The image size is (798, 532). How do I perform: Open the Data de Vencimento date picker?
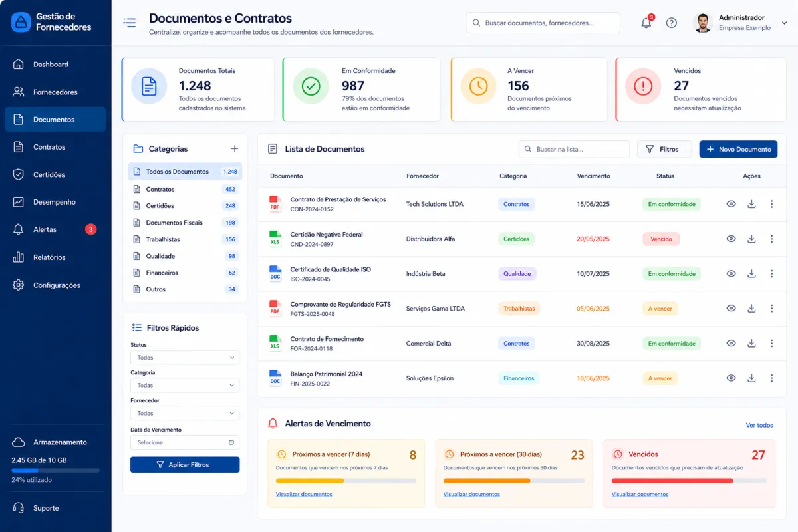pos(185,442)
